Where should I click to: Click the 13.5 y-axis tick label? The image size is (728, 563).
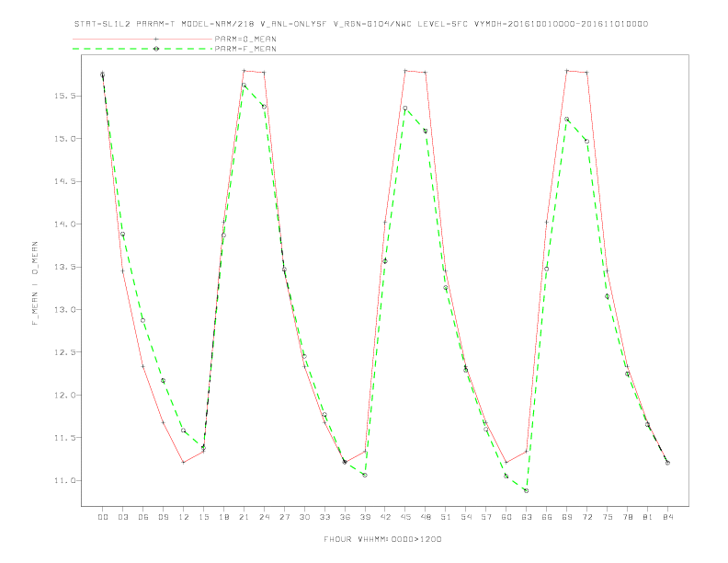point(63,267)
